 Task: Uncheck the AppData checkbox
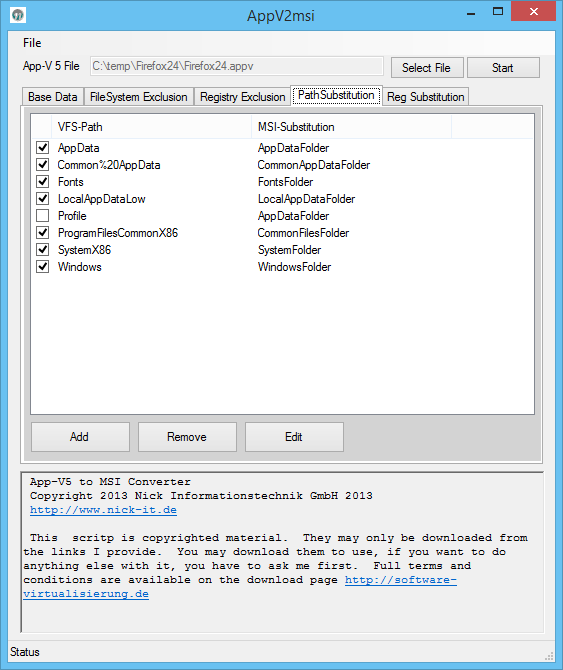(x=42, y=148)
